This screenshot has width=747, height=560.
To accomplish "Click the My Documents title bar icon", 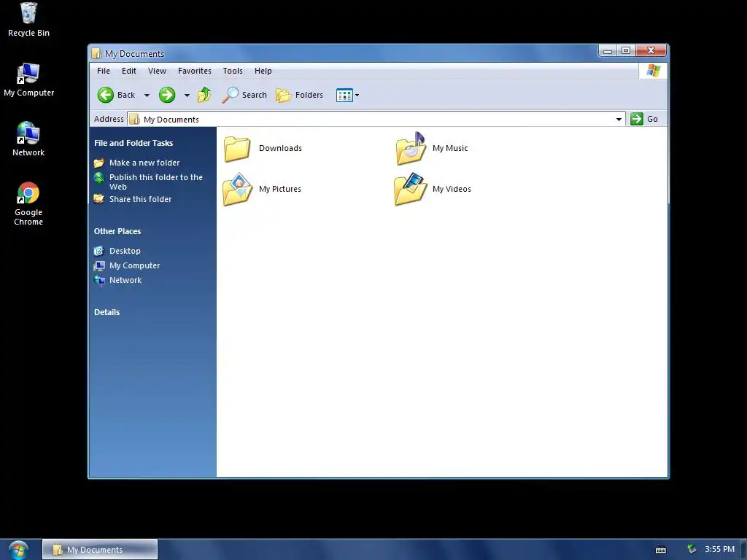I will 97,53.
